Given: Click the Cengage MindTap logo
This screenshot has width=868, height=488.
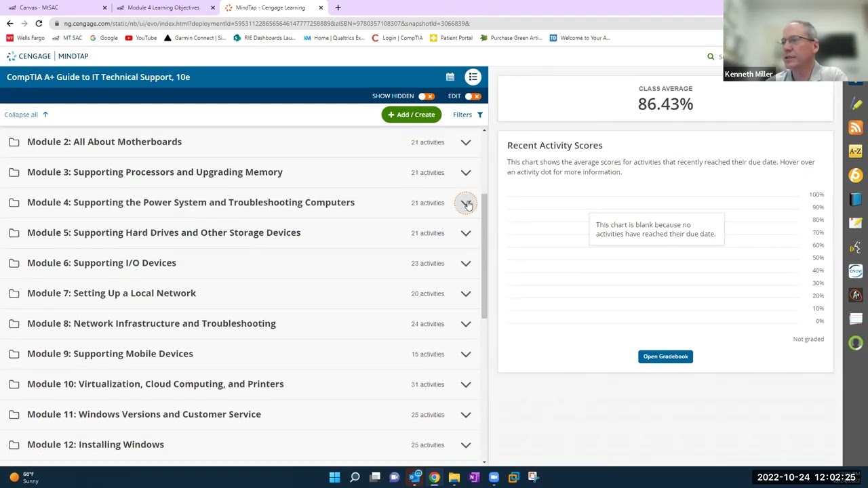Looking at the screenshot, I should (47, 56).
